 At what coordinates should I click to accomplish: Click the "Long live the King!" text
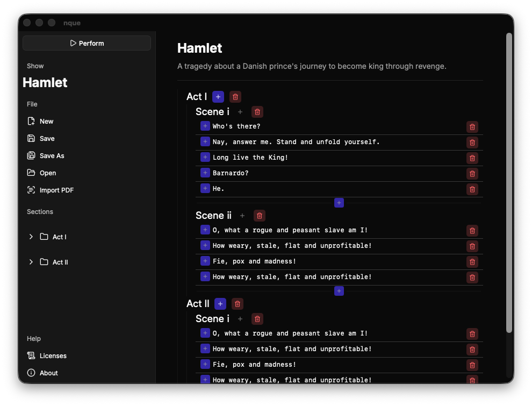(250, 158)
